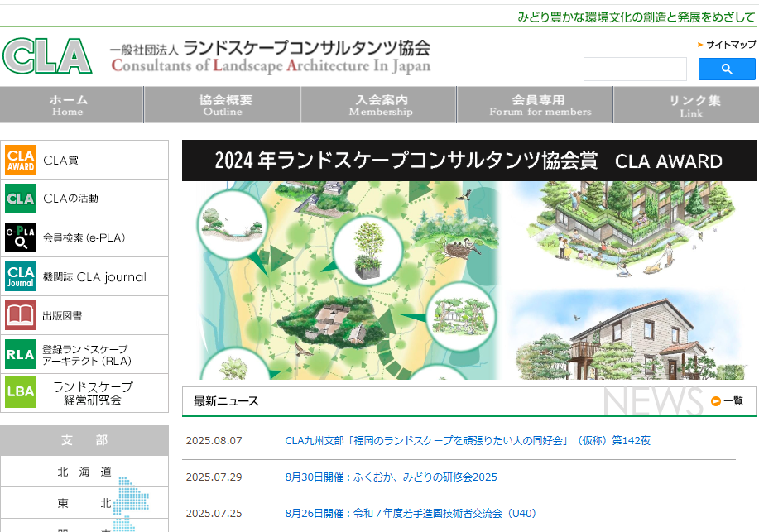Click the teal CLA Journal icon
Image resolution: width=759 pixels, height=532 pixels.
pos(21,276)
